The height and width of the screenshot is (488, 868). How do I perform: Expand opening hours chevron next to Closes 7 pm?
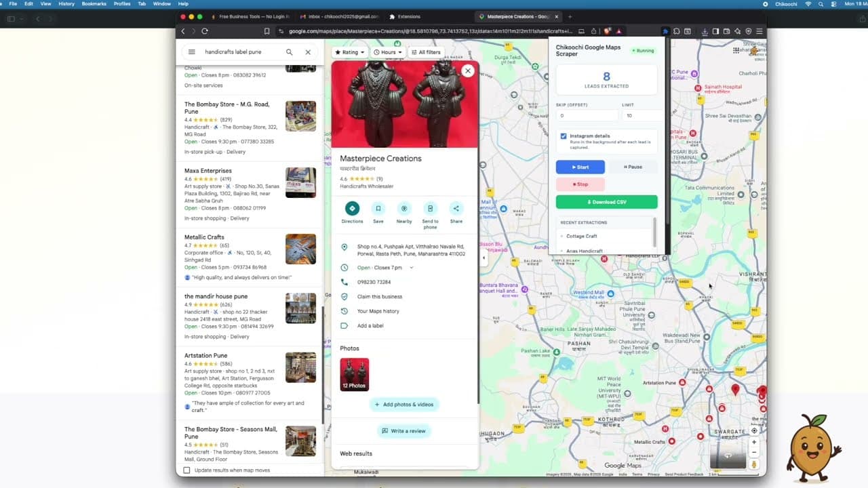[x=412, y=268]
